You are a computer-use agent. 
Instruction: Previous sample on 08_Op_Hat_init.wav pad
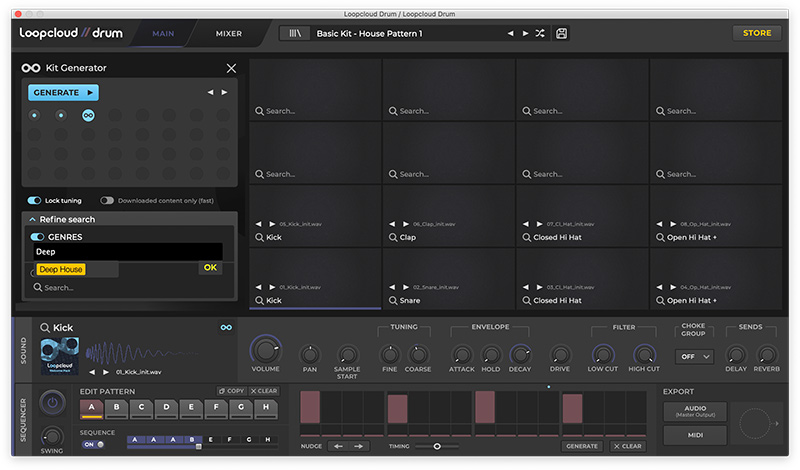click(659, 224)
